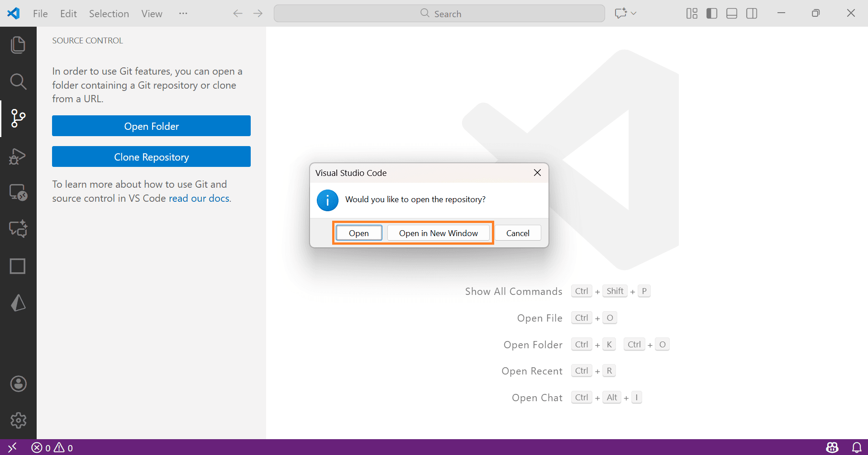Image resolution: width=868 pixels, height=455 pixels.
Task: Open the Remote Explorer view
Action: click(x=18, y=192)
